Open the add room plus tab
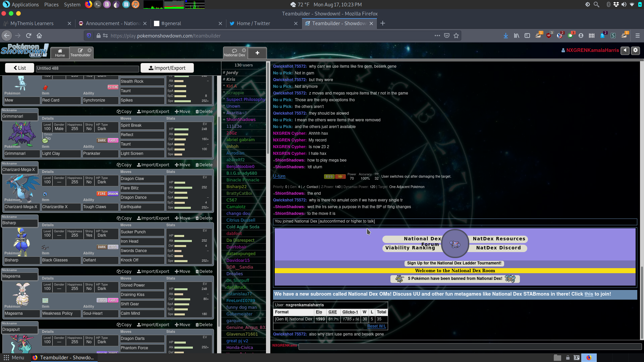The width and height of the screenshot is (644, 362). click(257, 53)
